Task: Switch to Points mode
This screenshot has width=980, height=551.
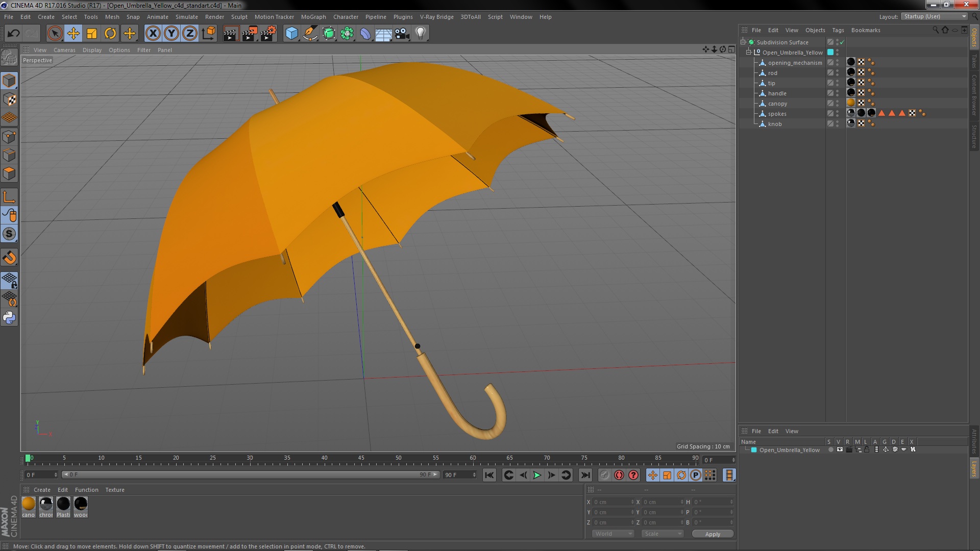Action: tap(9, 137)
